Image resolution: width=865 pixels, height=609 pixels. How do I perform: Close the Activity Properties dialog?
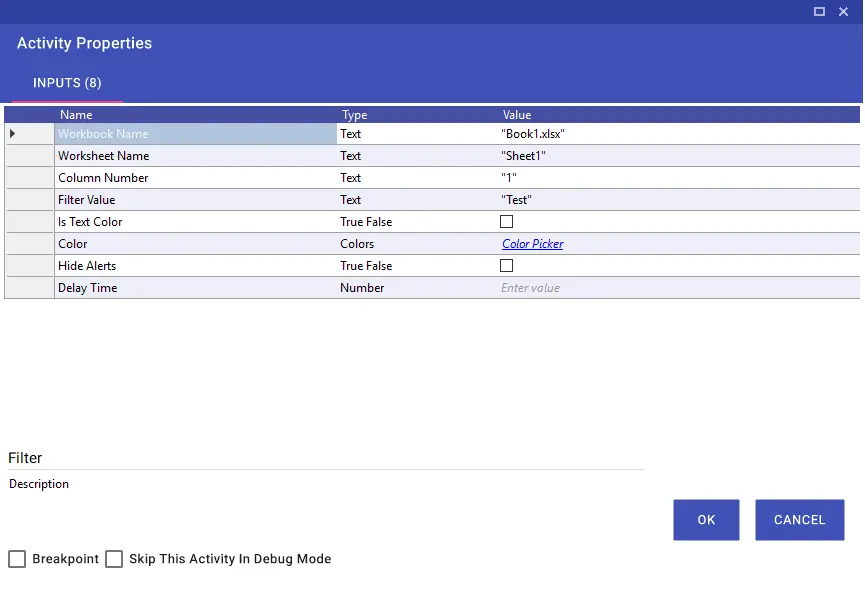tap(843, 12)
